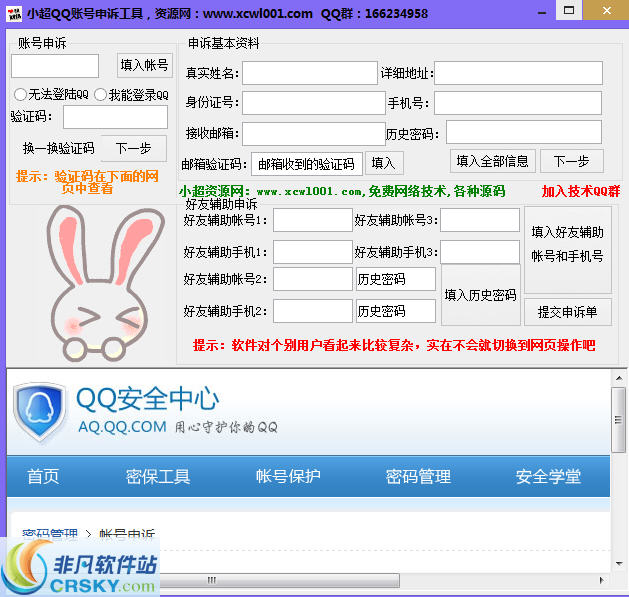Close the appeal tool window
The width and height of the screenshot is (629, 597).
pos(607,10)
